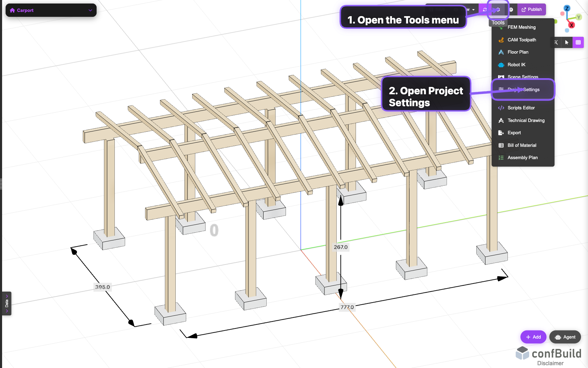588x368 pixels.
Task: Select the cursor pointer tool
Action: coord(567,42)
